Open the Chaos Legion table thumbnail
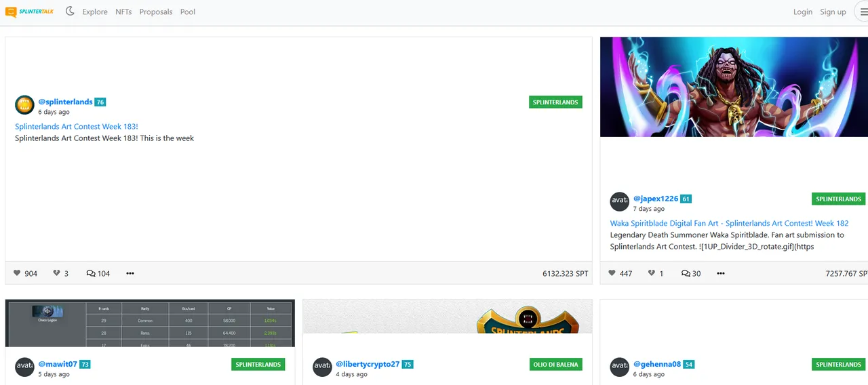 pyautogui.click(x=150, y=323)
